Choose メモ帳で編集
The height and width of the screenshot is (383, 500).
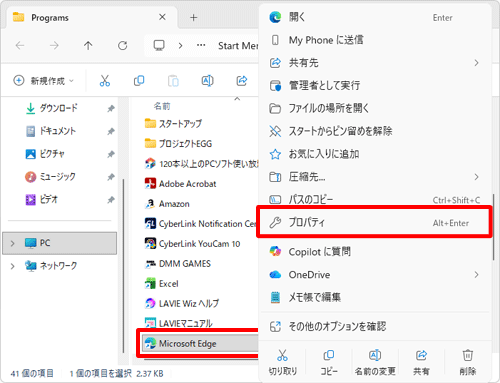[375, 297]
